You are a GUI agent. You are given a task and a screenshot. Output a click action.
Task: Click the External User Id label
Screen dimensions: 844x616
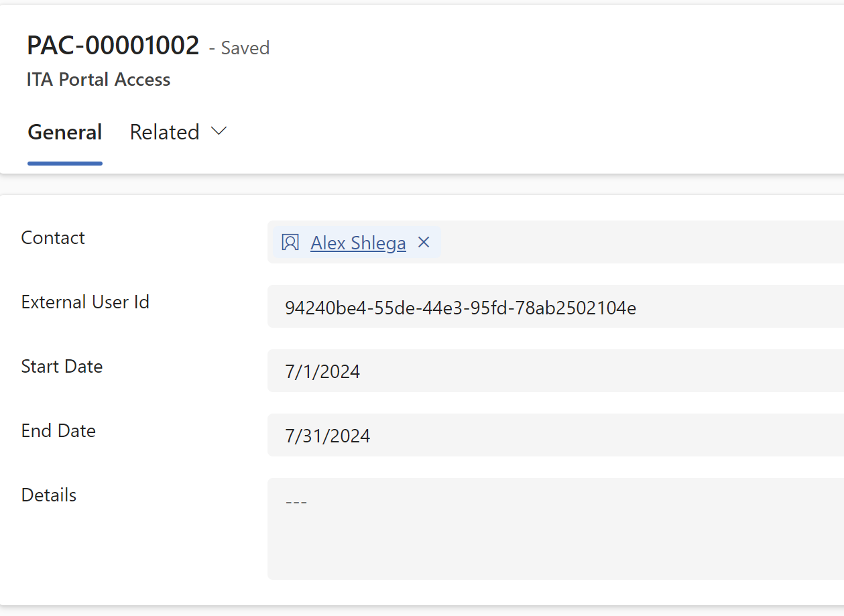coord(85,302)
